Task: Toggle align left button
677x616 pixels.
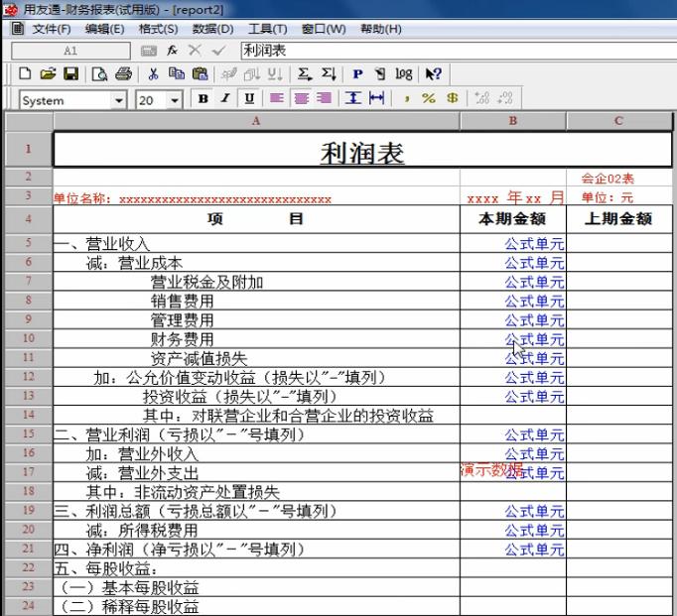Action: [x=276, y=99]
